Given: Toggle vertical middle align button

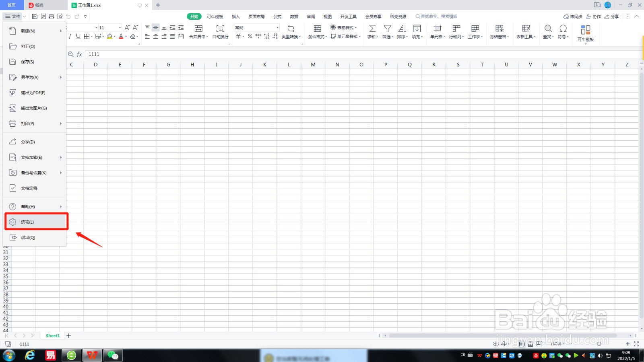Looking at the screenshot, I should pos(155,27).
